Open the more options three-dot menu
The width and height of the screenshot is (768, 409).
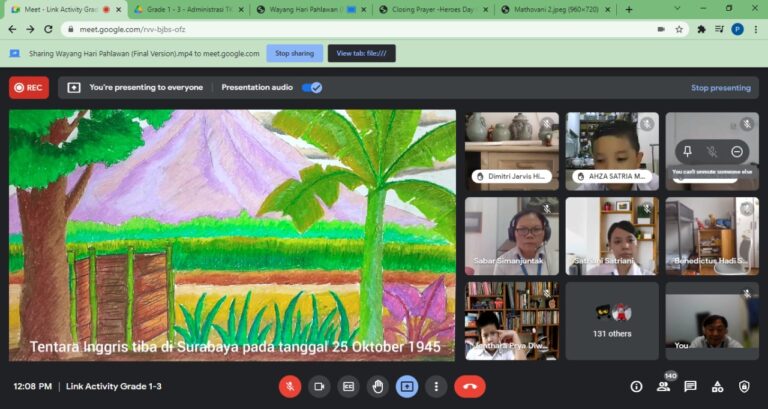click(x=436, y=386)
